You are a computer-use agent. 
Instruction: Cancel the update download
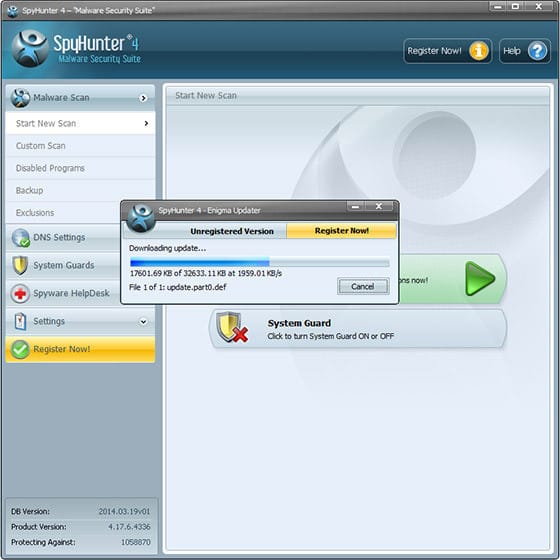point(363,286)
